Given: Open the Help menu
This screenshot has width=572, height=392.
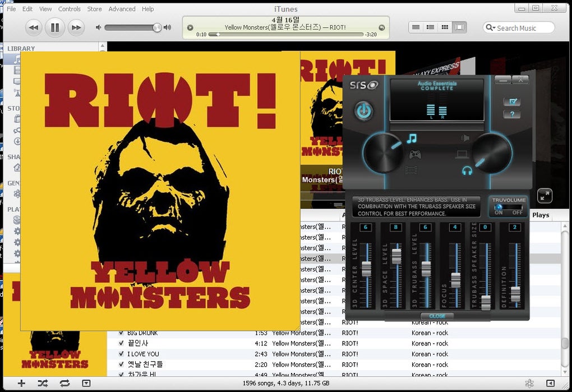Looking at the screenshot, I should point(147,9).
